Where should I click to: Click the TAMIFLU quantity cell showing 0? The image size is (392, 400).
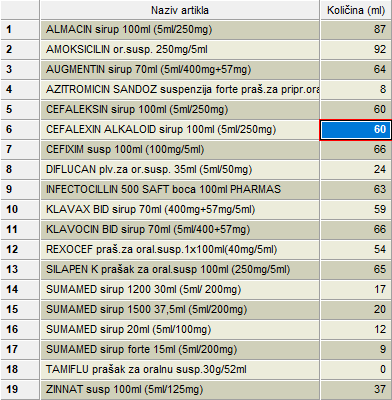coord(356,370)
